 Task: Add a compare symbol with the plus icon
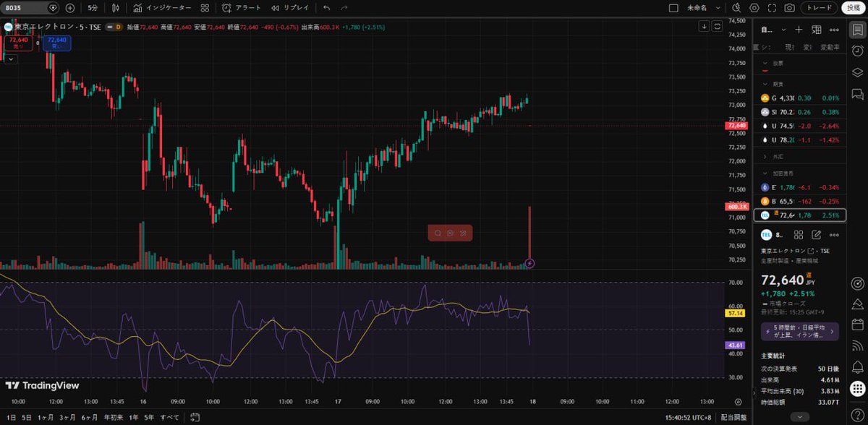[x=70, y=8]
